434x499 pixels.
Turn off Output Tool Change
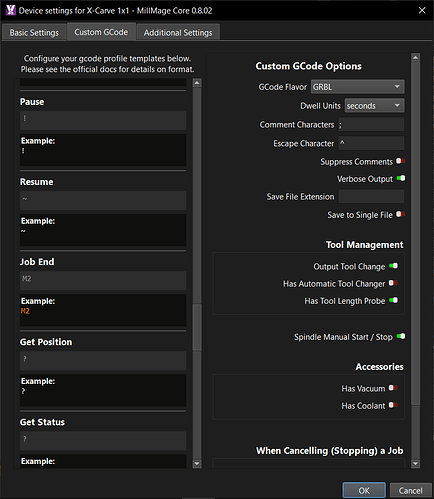click(x=393, y=266)
